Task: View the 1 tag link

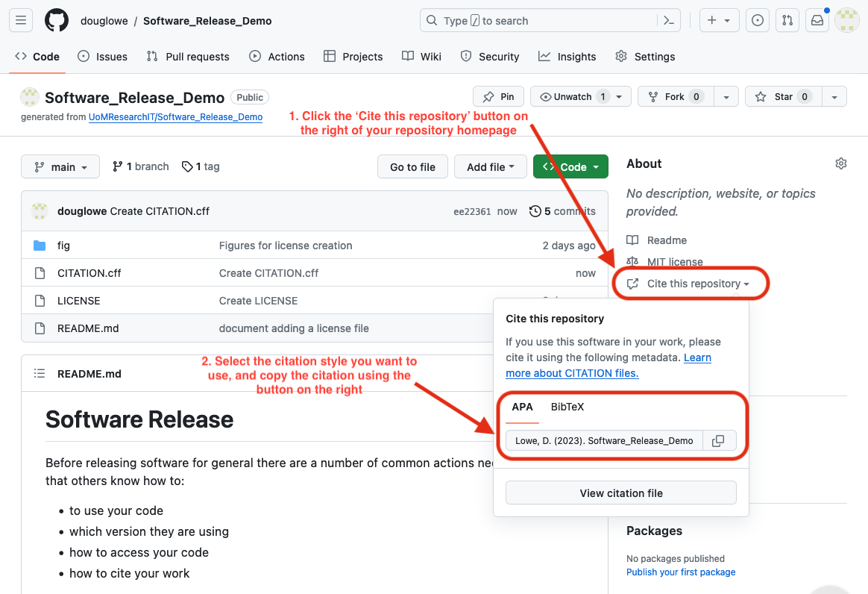Action: point(201,167)
